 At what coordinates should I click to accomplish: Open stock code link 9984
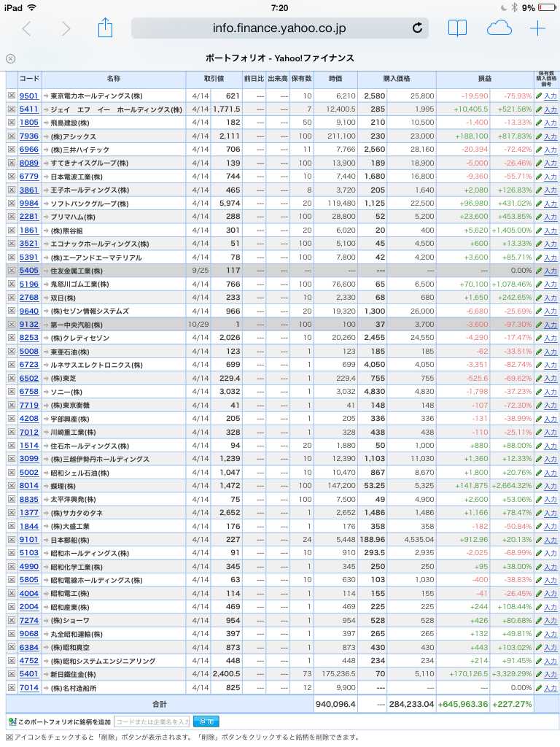(29, 204)
